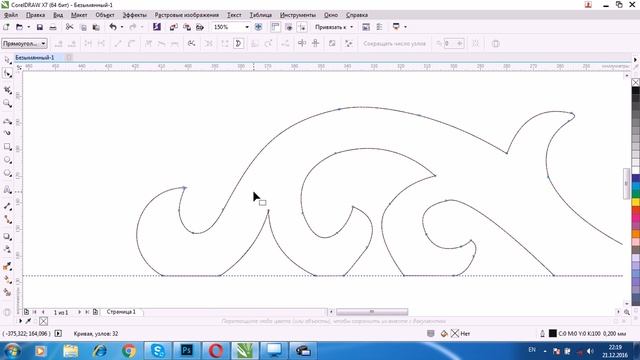Toggle Elastic mode button
This screenshot has height=360, width=640.
click(x=332, y=43)
